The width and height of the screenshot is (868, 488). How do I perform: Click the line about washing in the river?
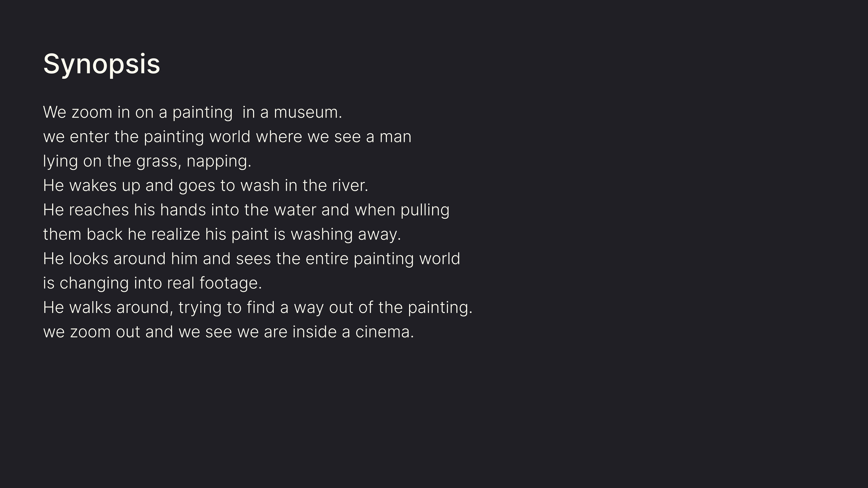205,185
